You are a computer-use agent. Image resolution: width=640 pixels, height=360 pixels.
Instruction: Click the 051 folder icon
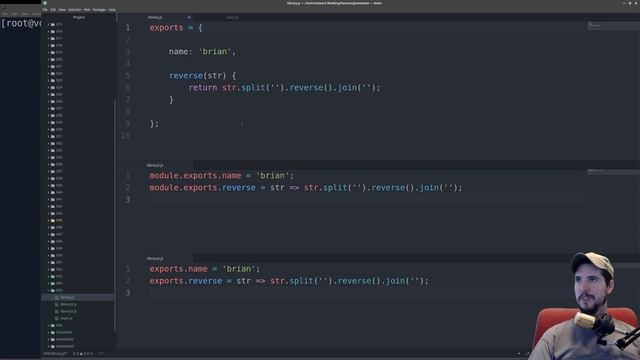[53, 262]
